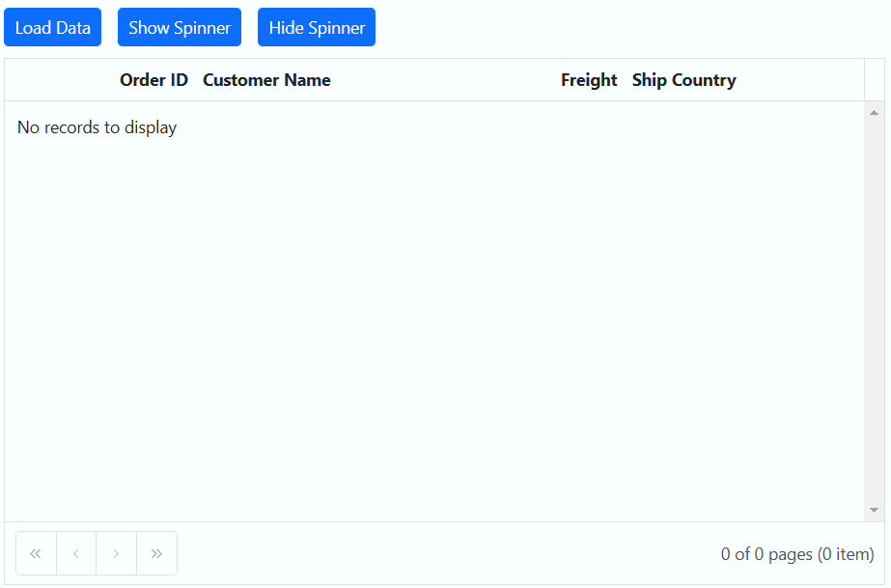Click empty header space right of Ship Country
Image resolution: width=891 pixels, height=588 pixels.
801,80
